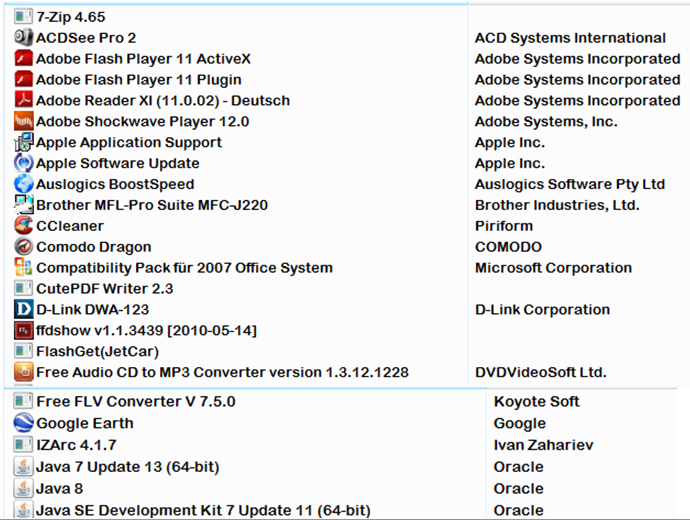Select the Java 8 entry name
This screenshot has height=520, width=690.
click(x=60, y=489)
